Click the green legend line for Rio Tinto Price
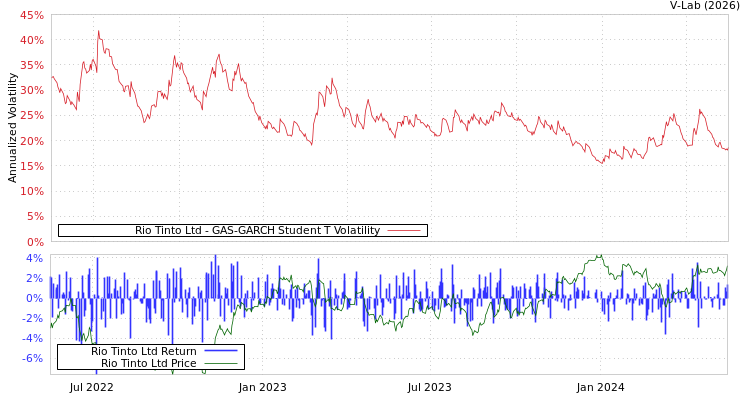Viewport: 750px width, 400px height. coord(220,364)
